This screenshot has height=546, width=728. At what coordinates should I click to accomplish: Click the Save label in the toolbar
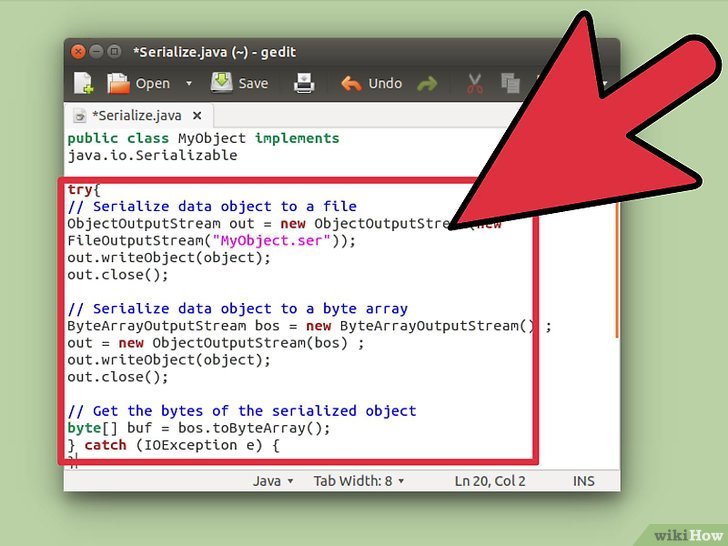click(x=253, y=84)
